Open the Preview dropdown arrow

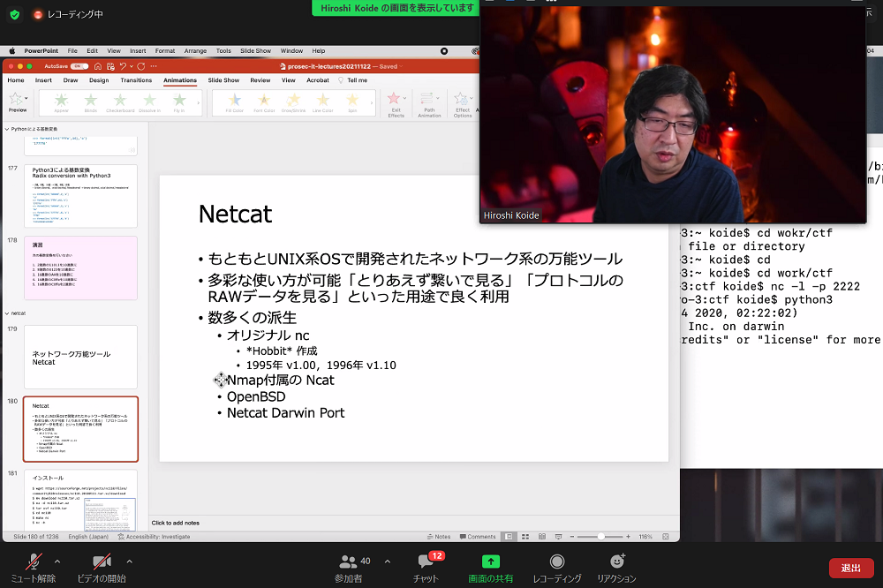(26, 99)
